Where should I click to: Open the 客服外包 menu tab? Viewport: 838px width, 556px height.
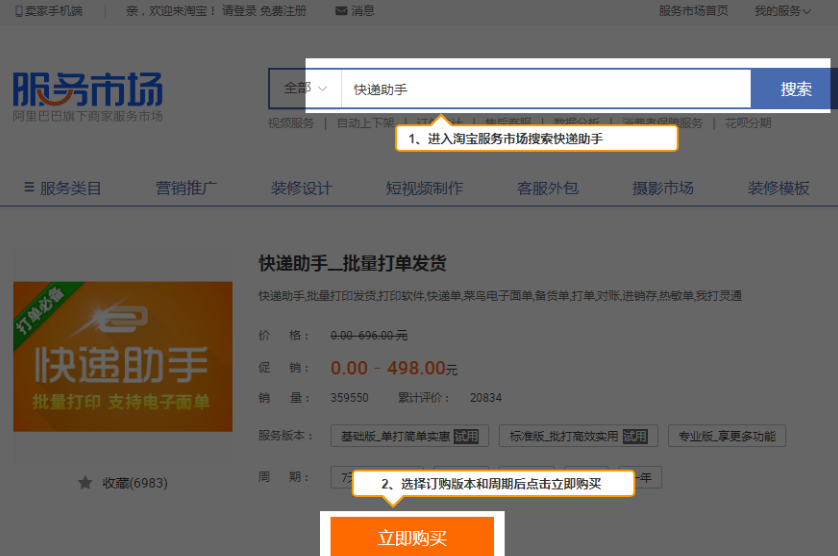point(548,188)
